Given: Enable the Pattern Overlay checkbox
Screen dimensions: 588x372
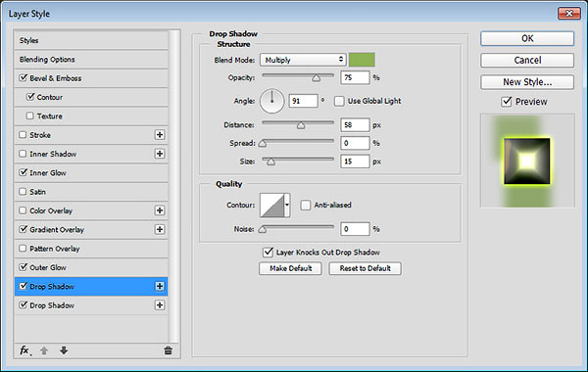Looking at the screenshot, I should (23, 249).
